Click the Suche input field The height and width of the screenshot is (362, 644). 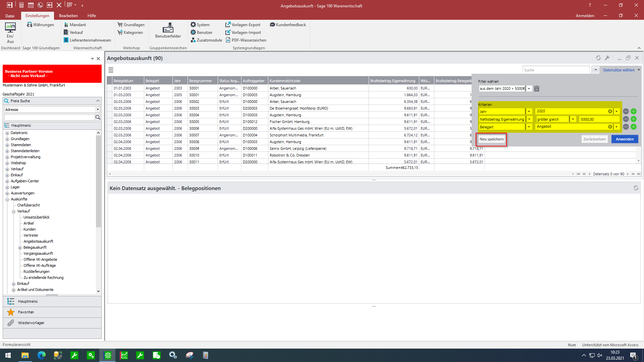(556, 70)
